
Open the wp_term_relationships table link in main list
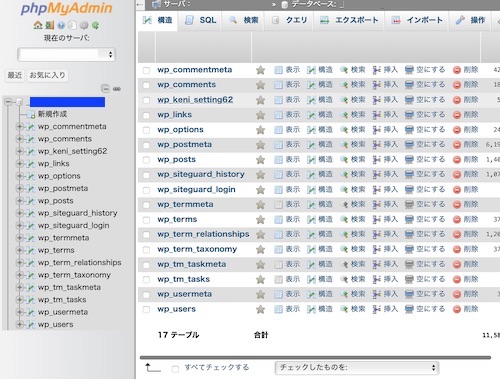(203, 234)
